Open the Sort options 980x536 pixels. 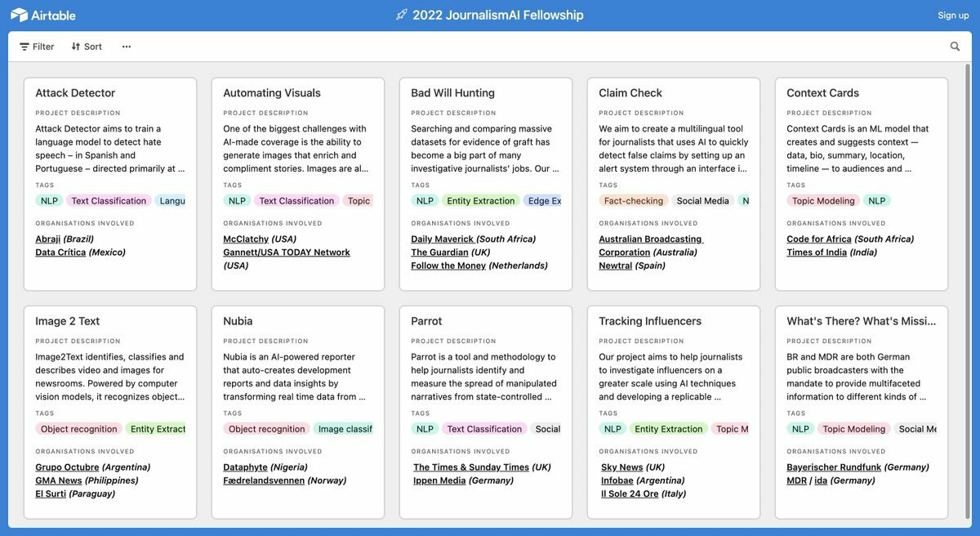click(x=87, y=47)
